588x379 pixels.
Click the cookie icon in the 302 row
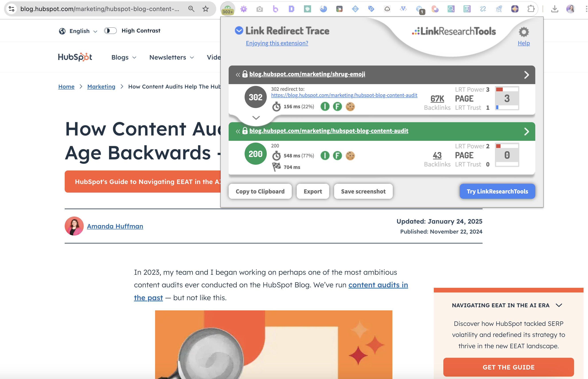pos(350,106)
